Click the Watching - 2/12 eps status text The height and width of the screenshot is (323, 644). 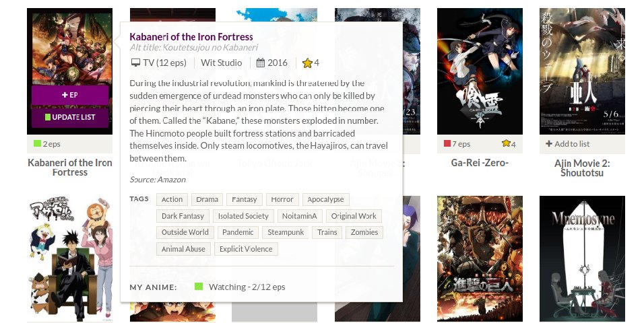point(247,287)
